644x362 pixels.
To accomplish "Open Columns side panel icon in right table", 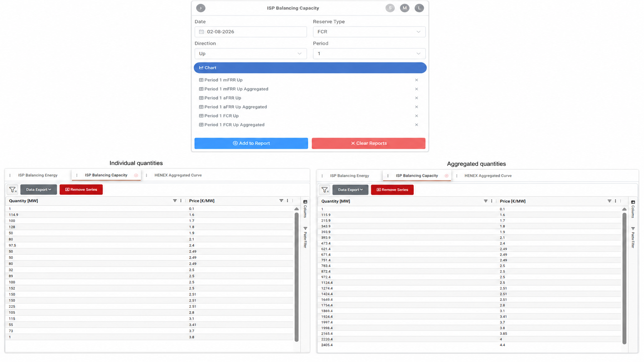I will (633, 209).
